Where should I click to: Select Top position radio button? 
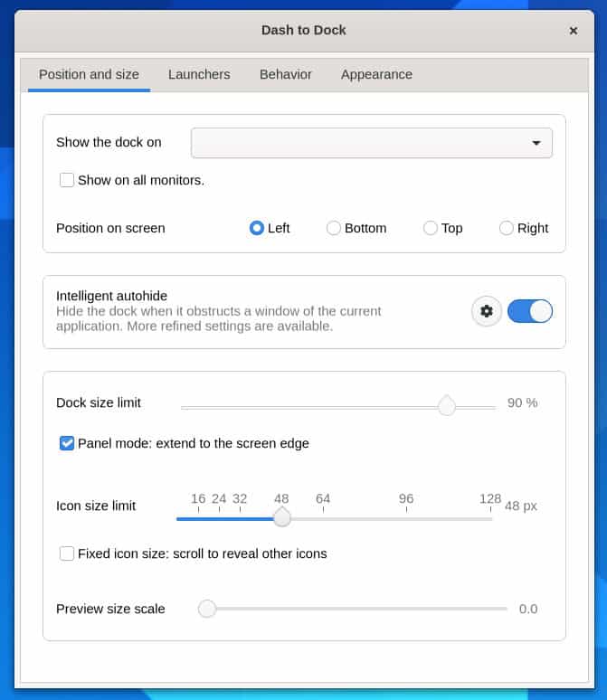(x=430, y=228)
